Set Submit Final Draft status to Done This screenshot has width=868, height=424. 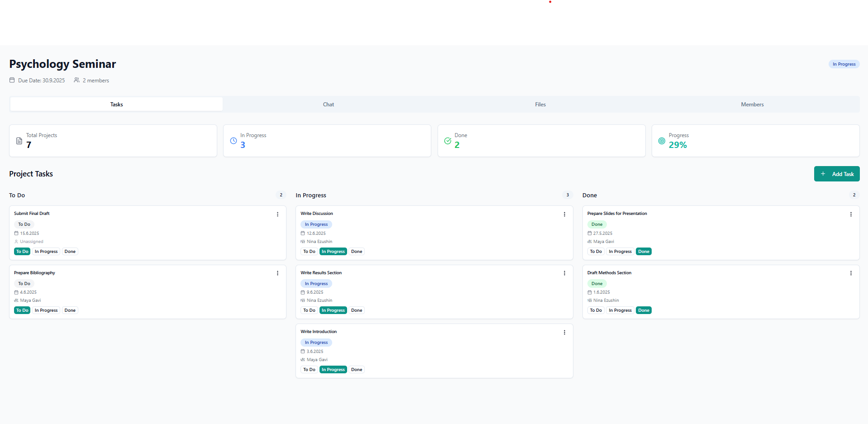(70, 252)
